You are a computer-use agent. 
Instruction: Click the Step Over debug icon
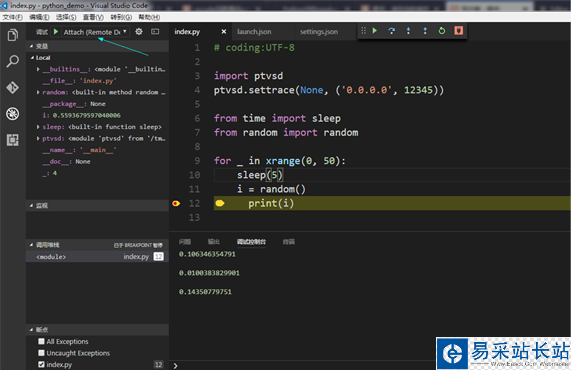pyautogui.click(x=391, y=31)
